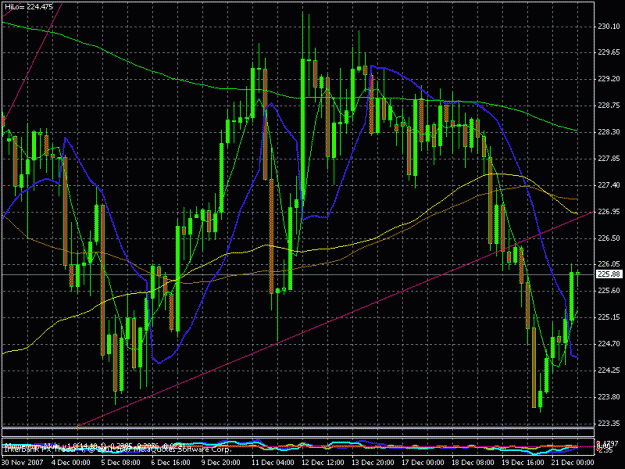Click the 230.10 price level on the axis
Screen dimensions: 625x469
(609, 26)
